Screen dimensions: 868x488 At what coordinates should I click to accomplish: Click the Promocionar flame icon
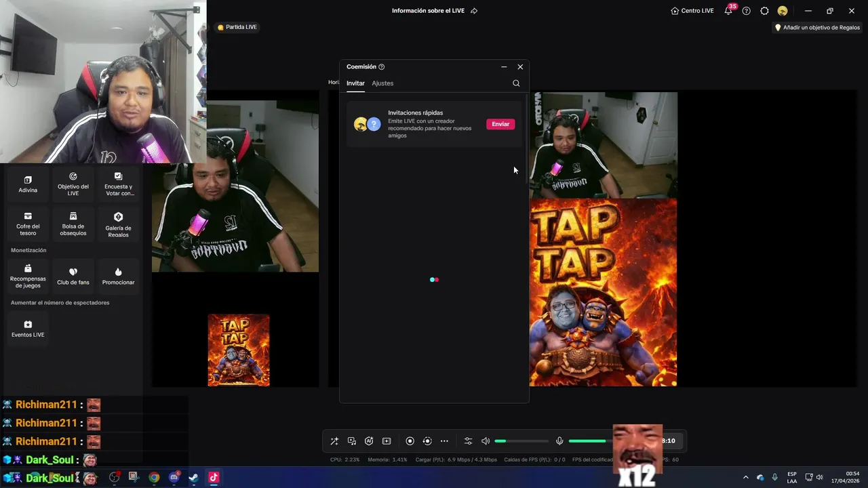(x=118, y=272)
